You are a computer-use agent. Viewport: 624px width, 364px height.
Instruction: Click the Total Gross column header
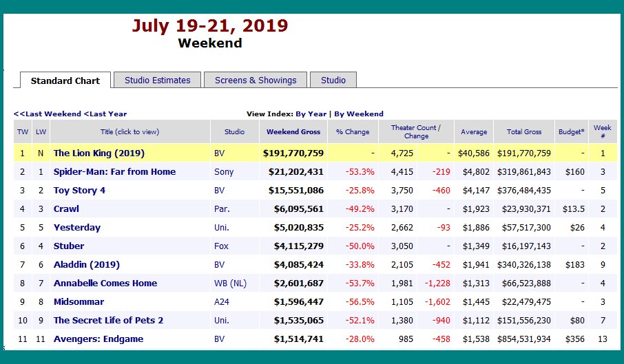[524, 131]
